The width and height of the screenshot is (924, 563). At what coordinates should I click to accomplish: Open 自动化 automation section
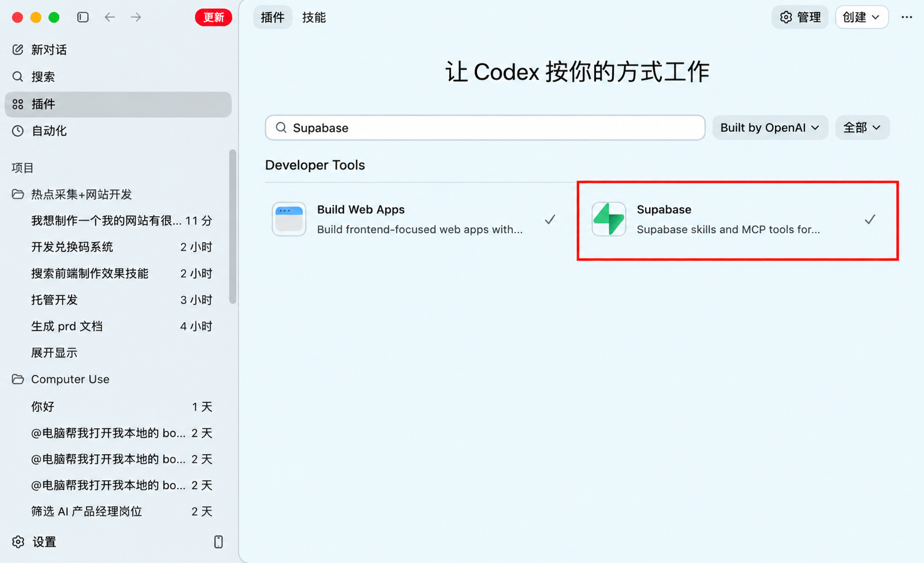click(x=117, y=131)
